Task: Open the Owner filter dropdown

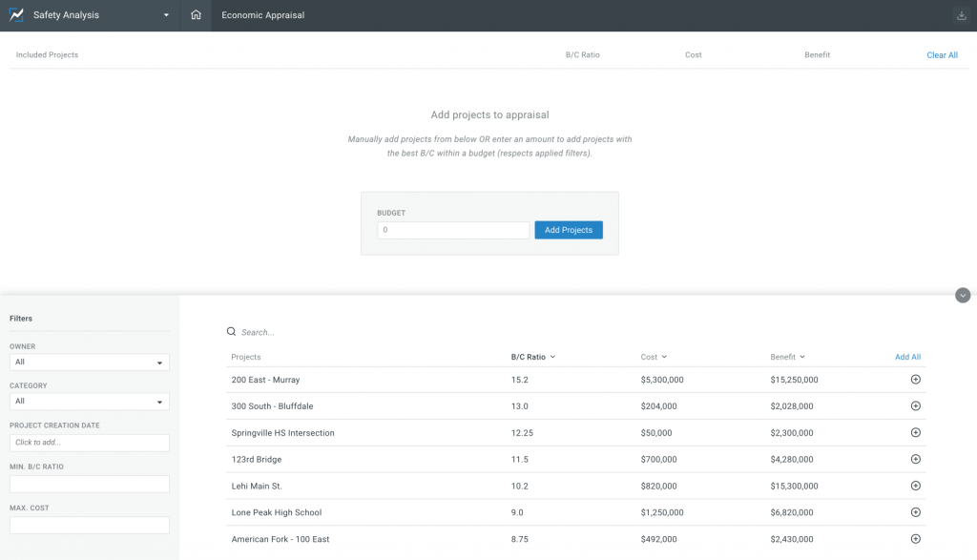Action: click(89, 363)
